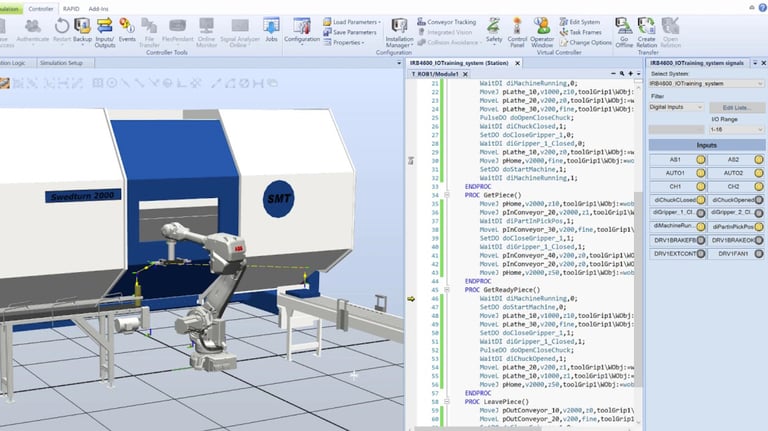
Task: Toggle the diPartInPickPos signal
Action: (736, 227)
